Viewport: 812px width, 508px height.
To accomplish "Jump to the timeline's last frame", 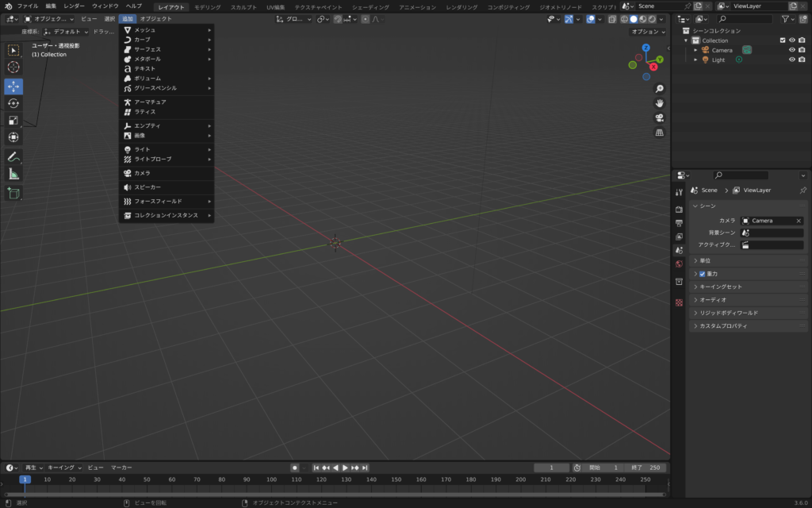I will coord(365,468).
